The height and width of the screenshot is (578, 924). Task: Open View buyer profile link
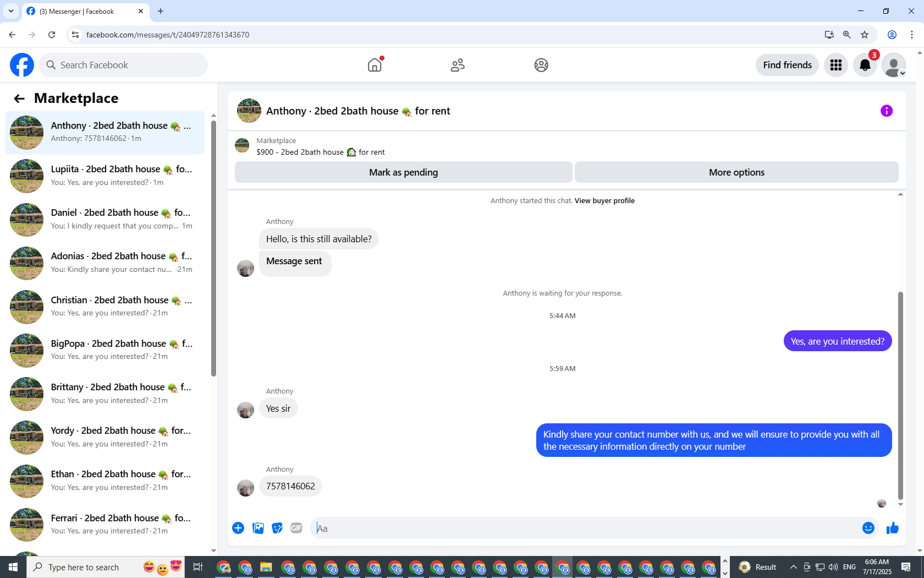pyautogui.click(x=604, y=201)
